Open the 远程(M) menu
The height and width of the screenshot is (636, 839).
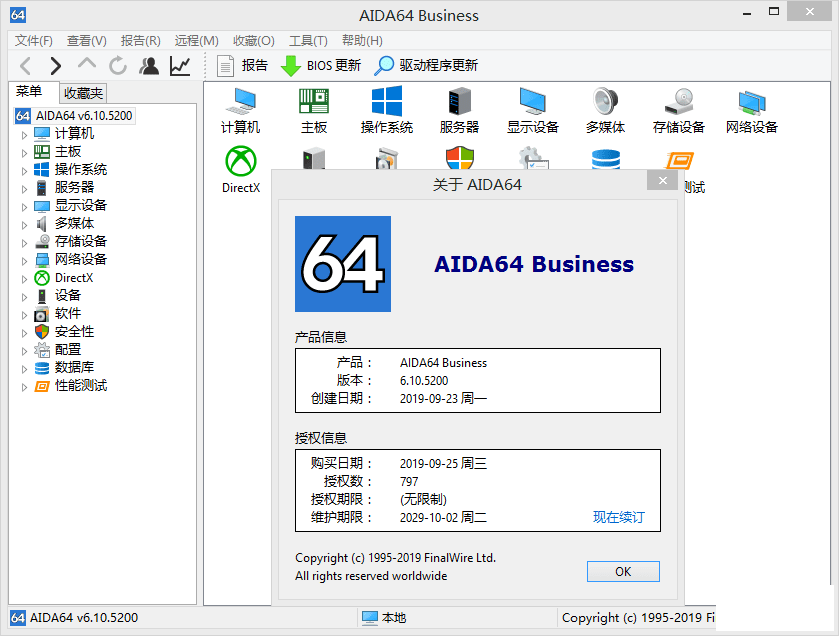point(196,41)
